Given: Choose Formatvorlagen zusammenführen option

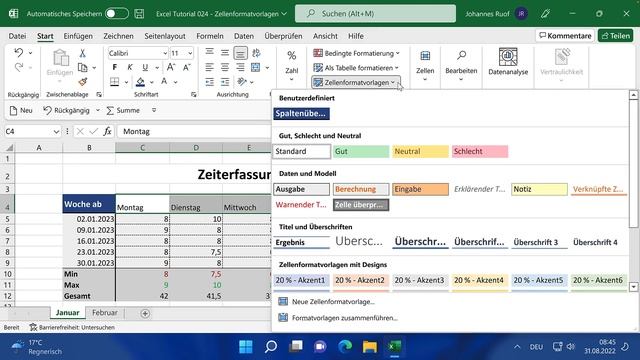Looking at the screenshot, I should 338,318.
